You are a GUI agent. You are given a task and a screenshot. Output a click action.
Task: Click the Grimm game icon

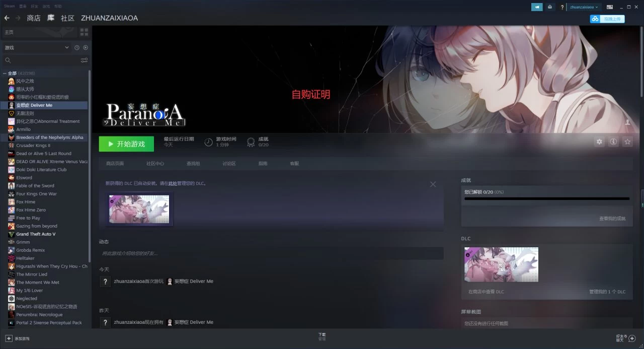(x=11, y=242)
